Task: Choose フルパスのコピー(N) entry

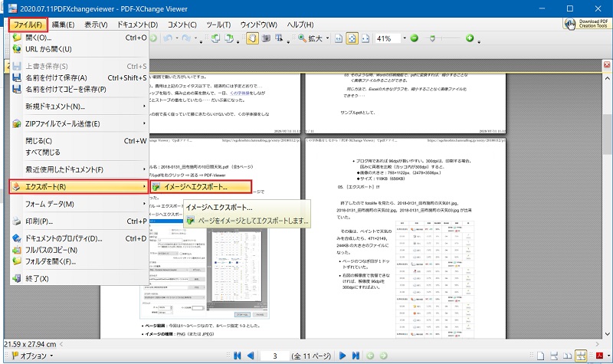Action: tap(79, 251)
